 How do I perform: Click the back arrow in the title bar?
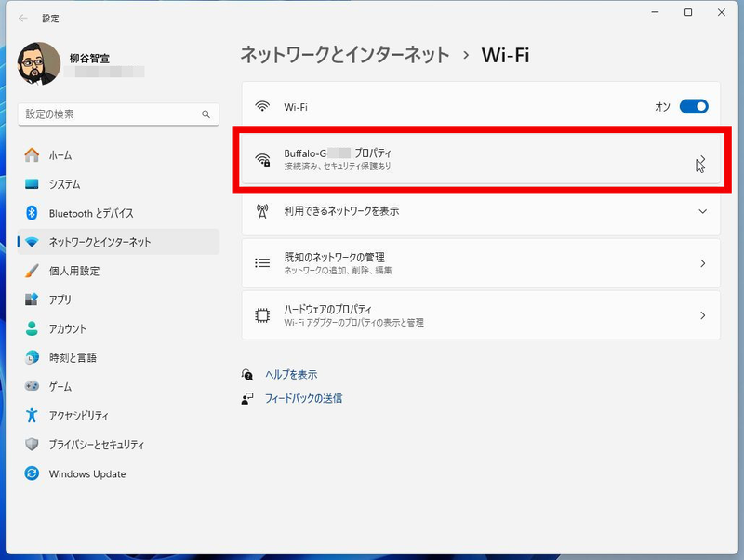click(22, 18)
